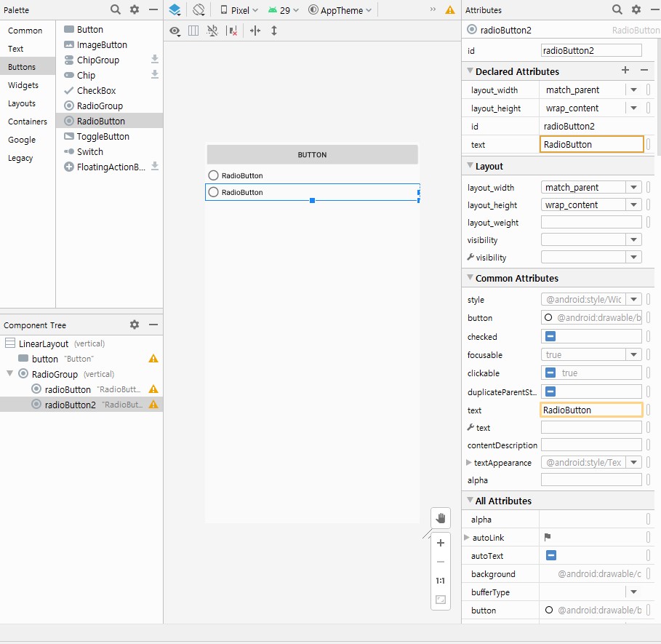Open declared layout_width dropdown arrow
Screen dimensions: 661x644
coord(633,90)
